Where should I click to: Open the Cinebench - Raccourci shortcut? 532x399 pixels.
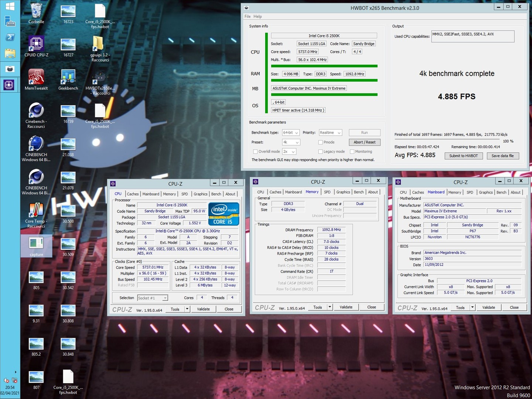(x=36, y=115)
